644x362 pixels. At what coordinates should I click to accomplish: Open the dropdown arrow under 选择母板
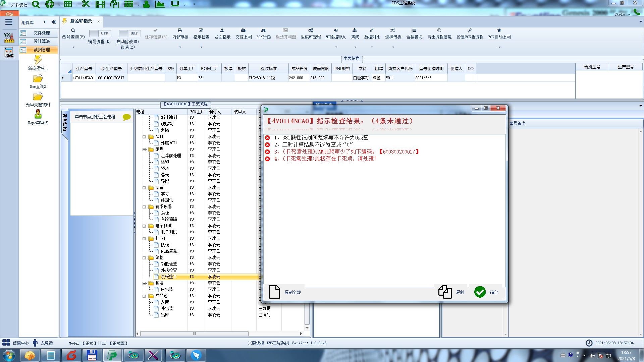click(x=393, y=47)
